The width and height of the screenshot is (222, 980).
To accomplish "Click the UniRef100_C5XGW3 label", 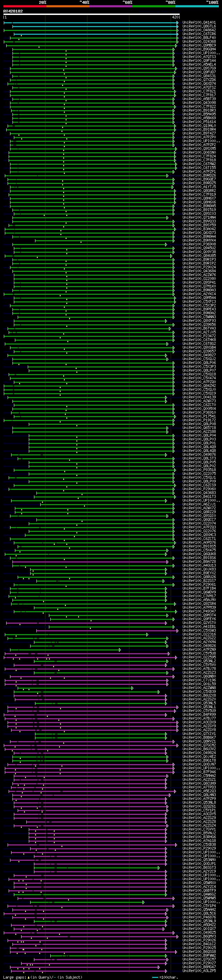I will 199,630.
